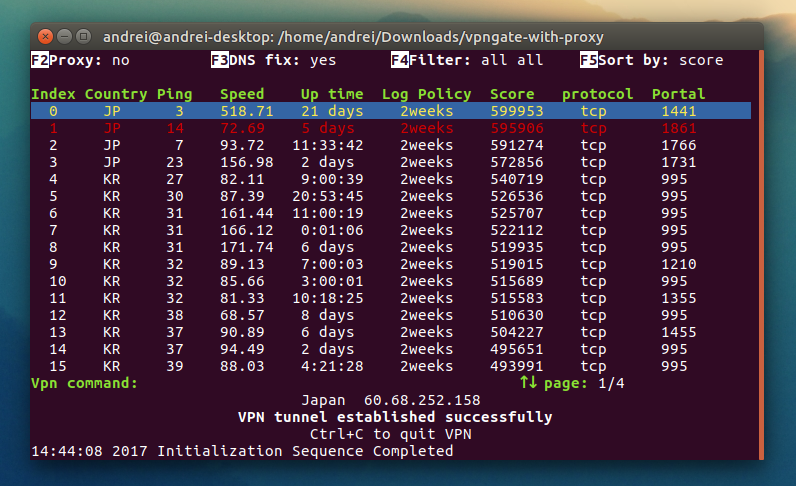Select server row with score 493991
This screenshot has width=796, height=486.
[x=391, y=366]
